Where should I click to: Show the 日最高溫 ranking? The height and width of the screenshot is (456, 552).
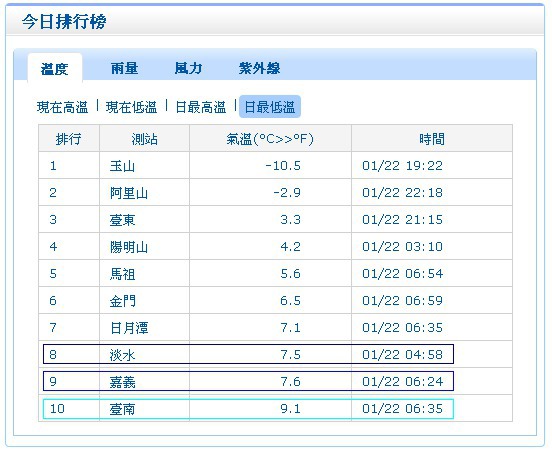click(201, 107)
